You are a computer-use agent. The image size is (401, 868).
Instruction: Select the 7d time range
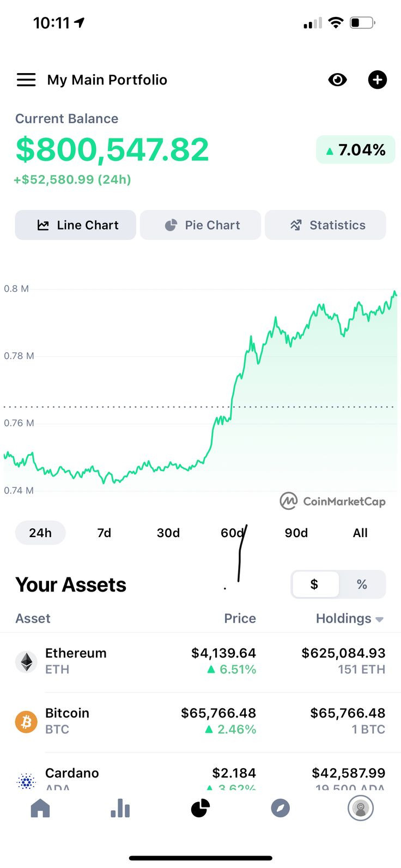coord(104,533)
